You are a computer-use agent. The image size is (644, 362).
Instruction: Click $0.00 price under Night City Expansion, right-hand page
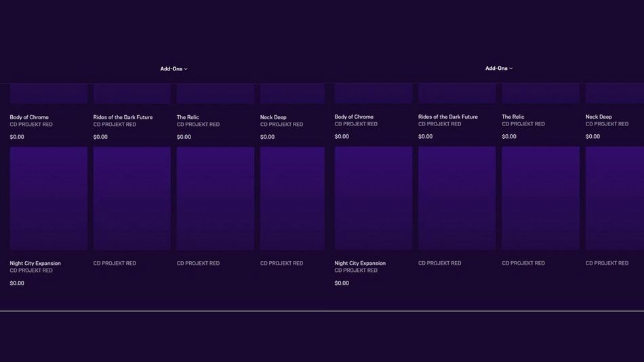point(341,283)
